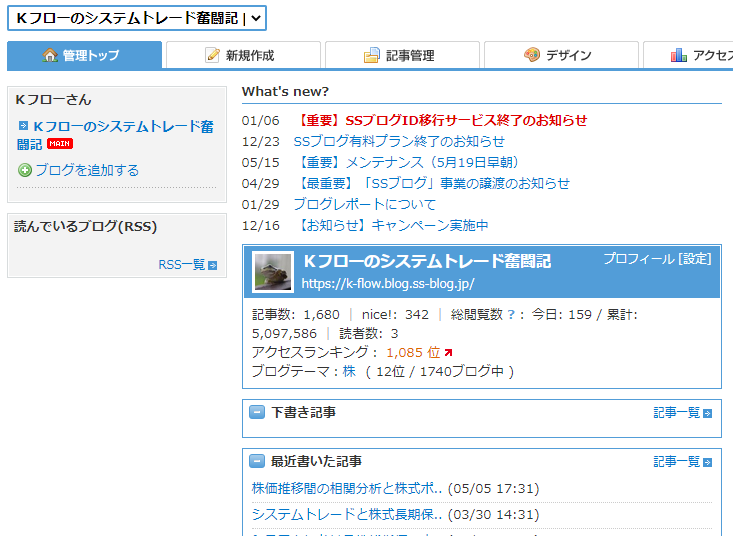Click arrow icon beside 最近書いた記事 記事一覧
Viewport: 733px width, 536px height.
(708, 463)
